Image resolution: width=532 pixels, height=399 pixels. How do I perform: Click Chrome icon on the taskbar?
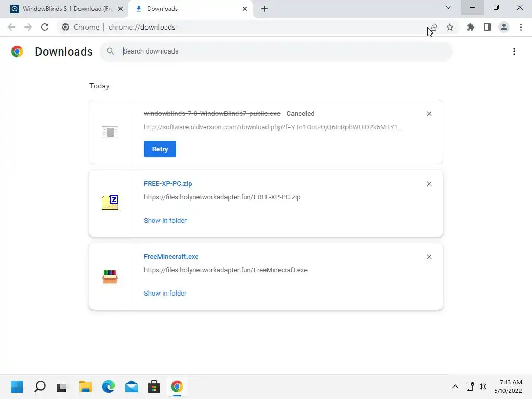[177, 387]
